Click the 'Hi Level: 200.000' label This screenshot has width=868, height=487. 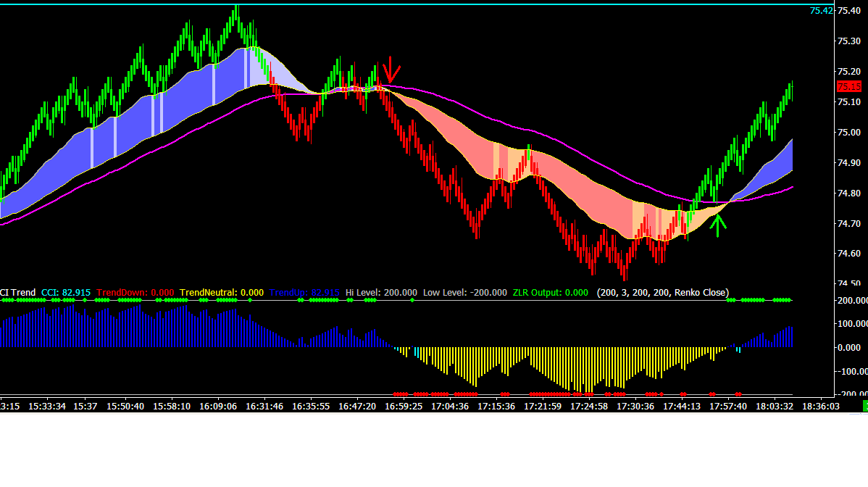point(381,293)
